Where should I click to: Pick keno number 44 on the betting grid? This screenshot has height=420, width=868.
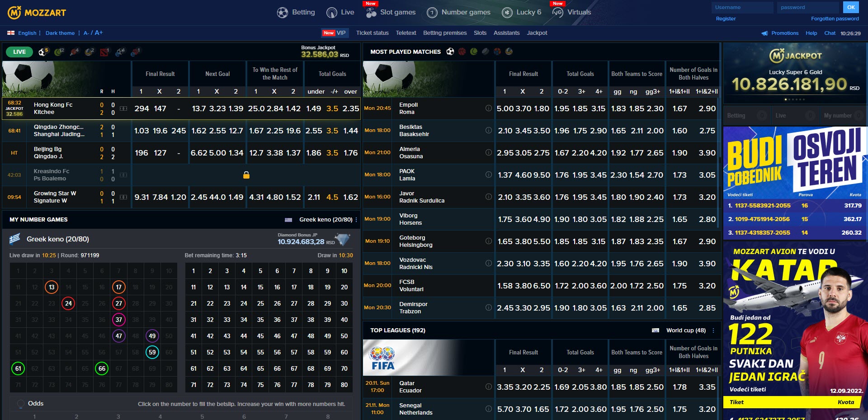pos(244,336)
